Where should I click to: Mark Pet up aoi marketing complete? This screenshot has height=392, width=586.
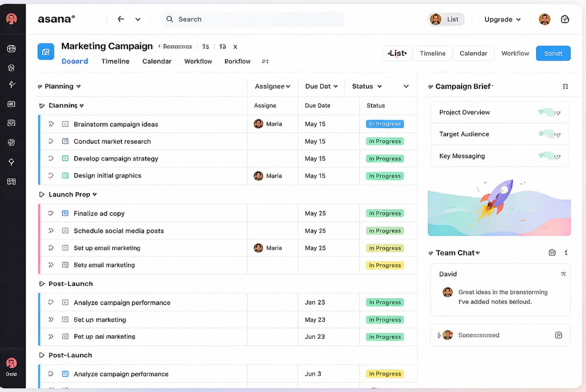51,336
